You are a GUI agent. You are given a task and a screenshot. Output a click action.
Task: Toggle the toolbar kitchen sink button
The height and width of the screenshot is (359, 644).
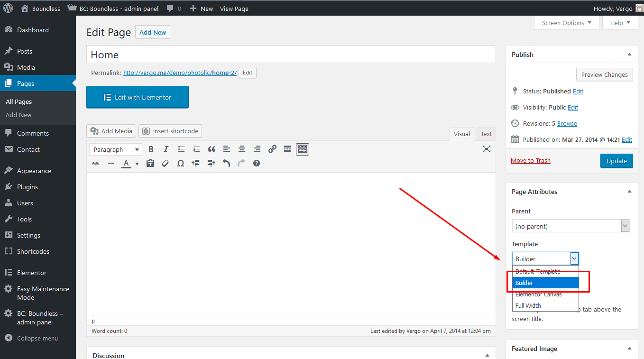click(x=303, y=149)
